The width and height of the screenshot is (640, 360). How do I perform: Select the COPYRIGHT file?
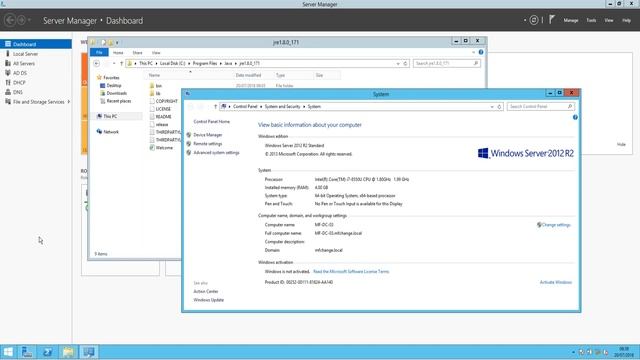[x=167, y=101]
